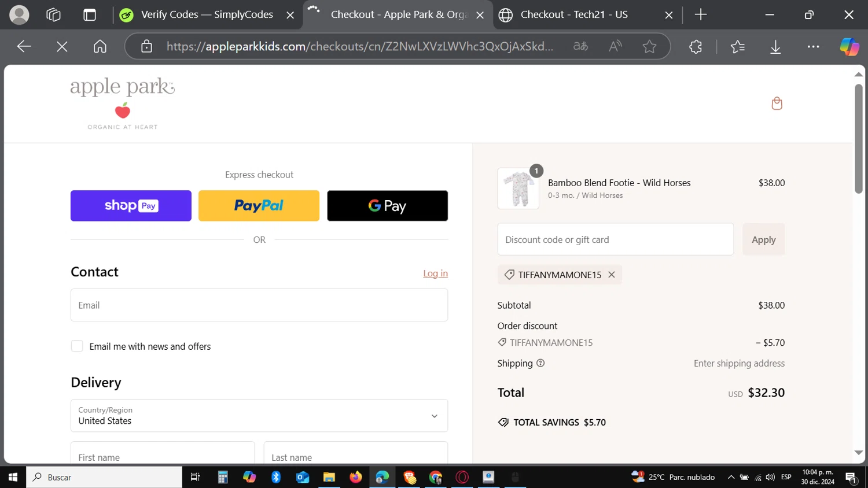
Task: Close the Checkout Tech21 tab
Action: pyautogui.click(x=669, y=15)
